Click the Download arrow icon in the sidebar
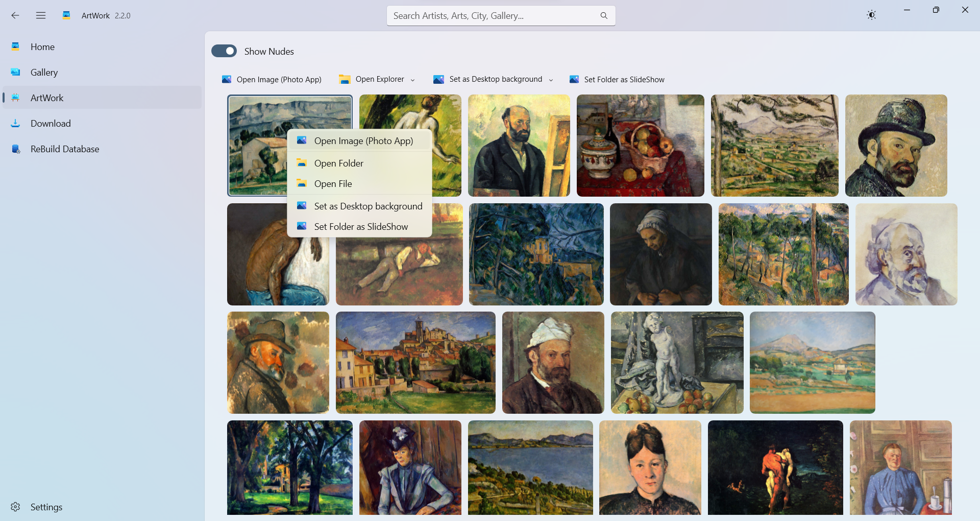Viewport: 980px width, 521px height. click(x=16, y=123)
